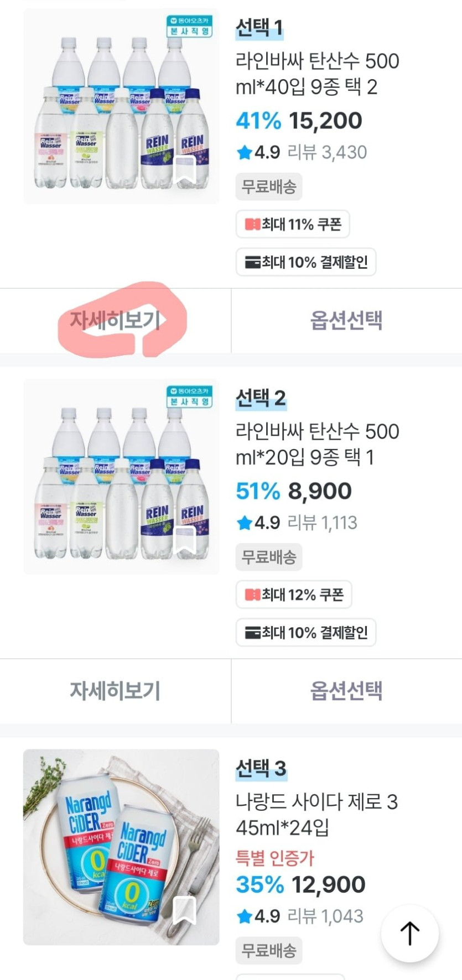This screenshot has height=980, width=462.
Task: Click 자세히보기 under 선택 1
Action: (115, 320)
